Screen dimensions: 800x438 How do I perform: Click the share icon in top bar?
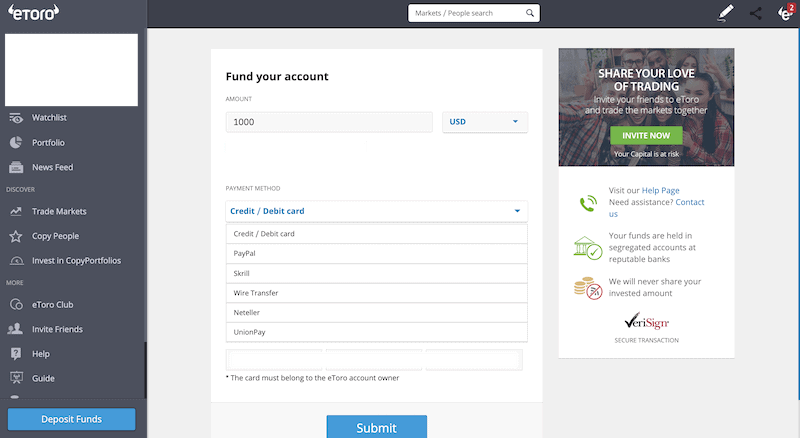coord(756,13)
